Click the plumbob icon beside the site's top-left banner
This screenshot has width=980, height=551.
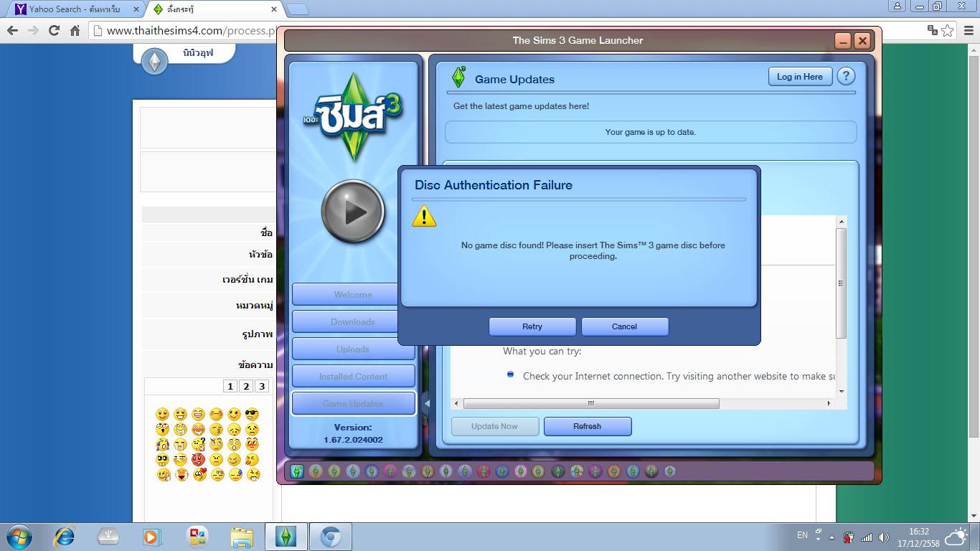point(154,62)
